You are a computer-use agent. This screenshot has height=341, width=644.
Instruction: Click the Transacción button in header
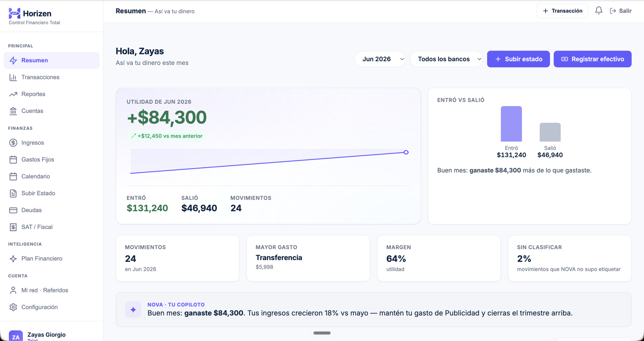pos(562,11)
